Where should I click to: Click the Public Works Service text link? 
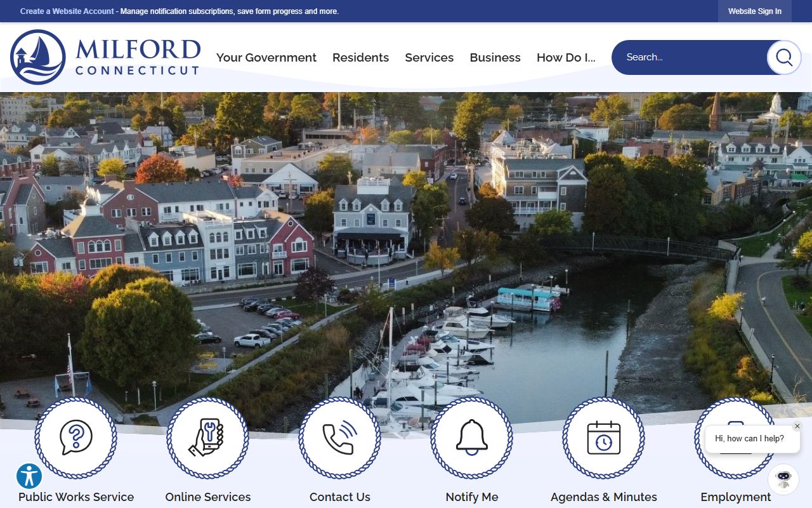(x=76, y=497)
